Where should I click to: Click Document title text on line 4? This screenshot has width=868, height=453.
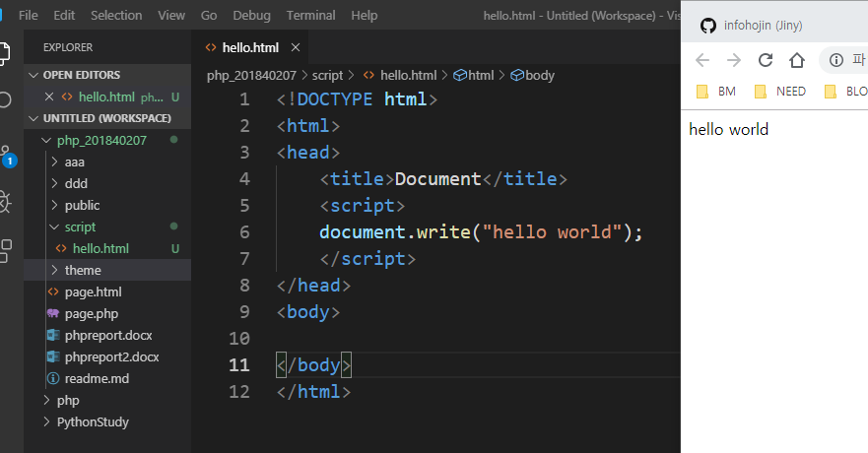pos(437,179)
